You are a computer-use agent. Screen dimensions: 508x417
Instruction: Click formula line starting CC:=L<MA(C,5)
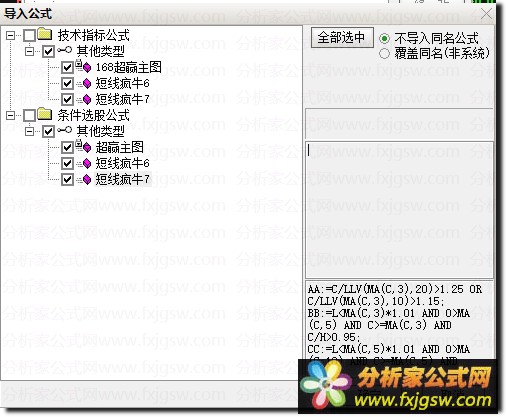click(389, 349)
